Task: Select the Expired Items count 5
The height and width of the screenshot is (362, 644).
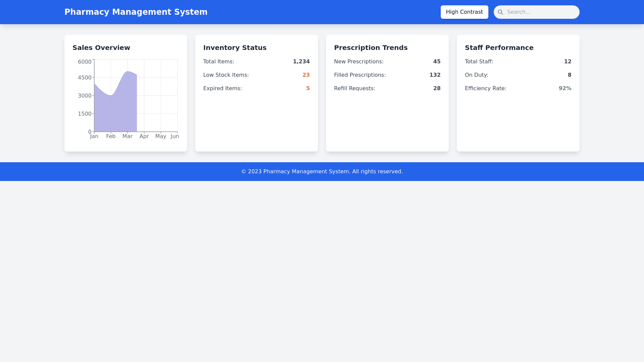Action: click(x=308, y=88)
